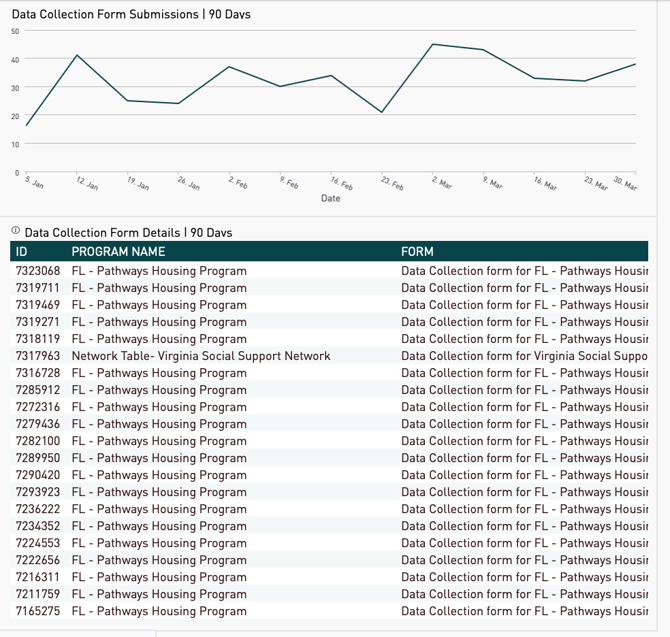Click the chart low point at 23 Feb
This screenshot has width=670, height=637.
(382, 112)
